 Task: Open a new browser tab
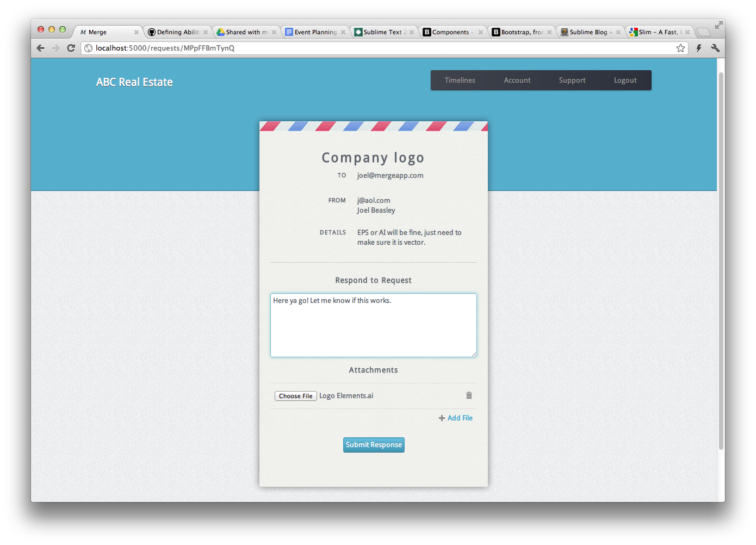704,32
